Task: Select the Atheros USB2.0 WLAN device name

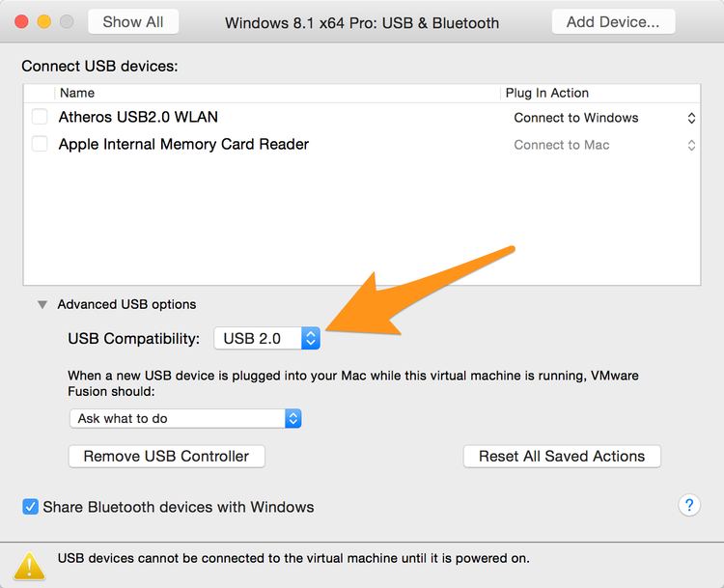Action: click(138, 117)
